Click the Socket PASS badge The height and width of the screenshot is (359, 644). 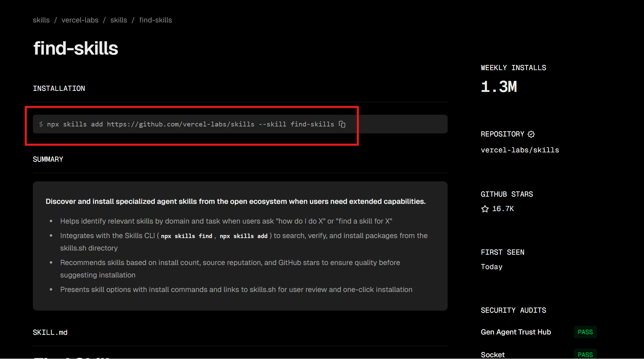[585, 354]
